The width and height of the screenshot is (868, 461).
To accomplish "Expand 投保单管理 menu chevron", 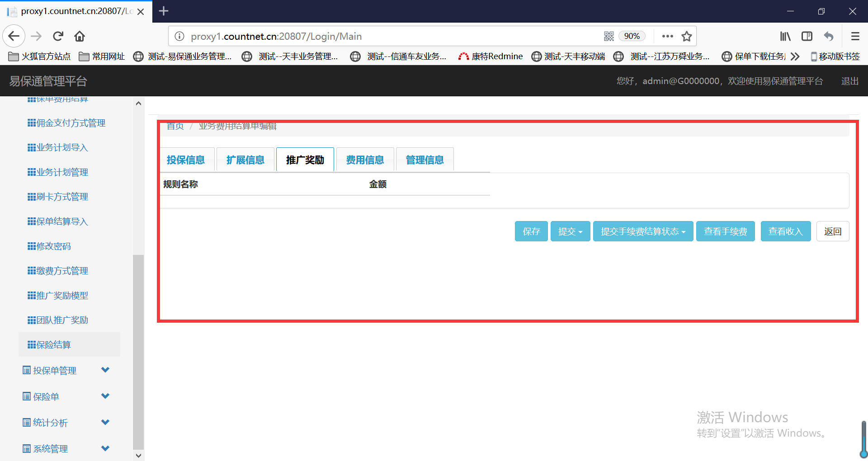I will pyautogui.click(x=105, y=370).
